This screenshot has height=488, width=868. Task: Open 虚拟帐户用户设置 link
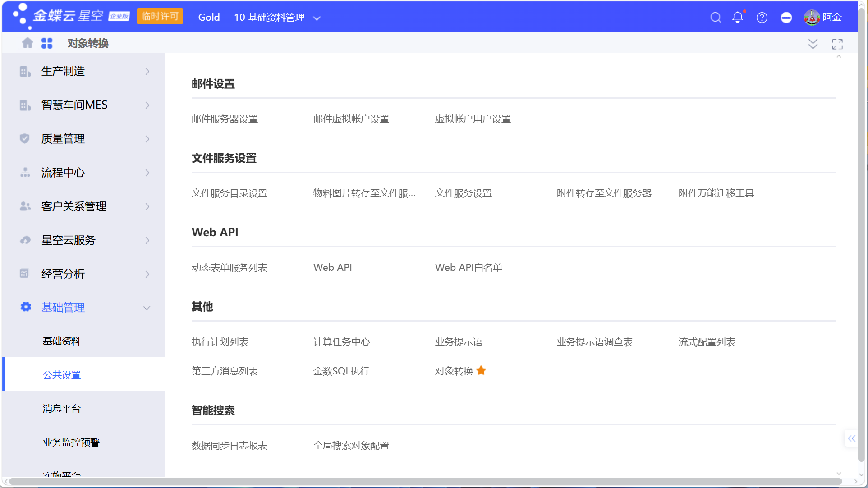[x=473, y=119]
